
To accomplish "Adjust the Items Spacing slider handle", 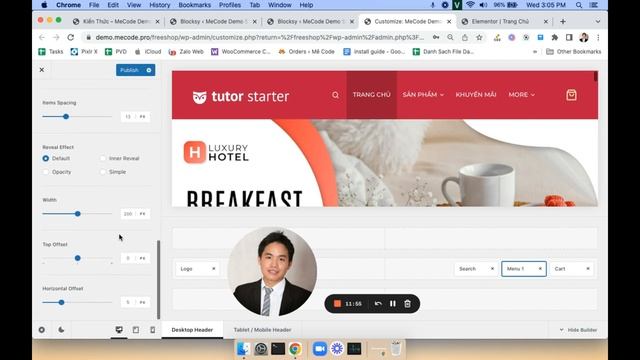I will click(x=66, y=117).
